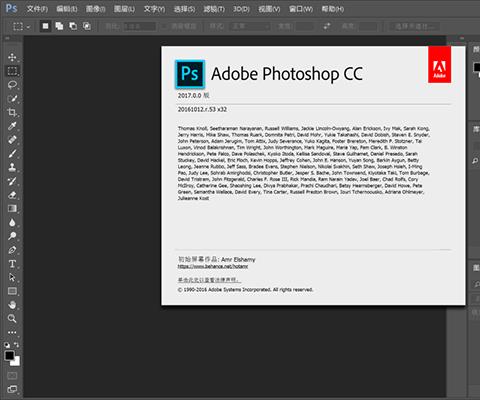Toggle Add to Selection mode
Screen dimensions: 480x400
[59, 26]
